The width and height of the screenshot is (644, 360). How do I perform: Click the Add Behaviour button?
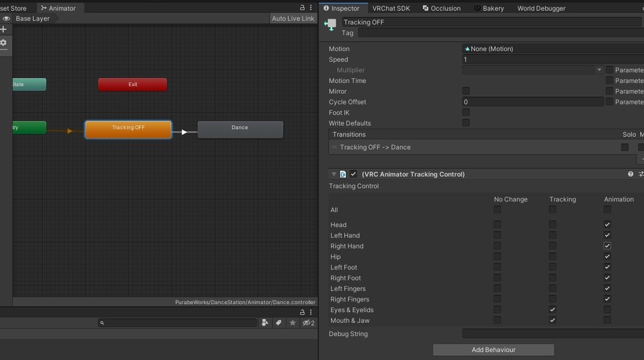[493, 350]
